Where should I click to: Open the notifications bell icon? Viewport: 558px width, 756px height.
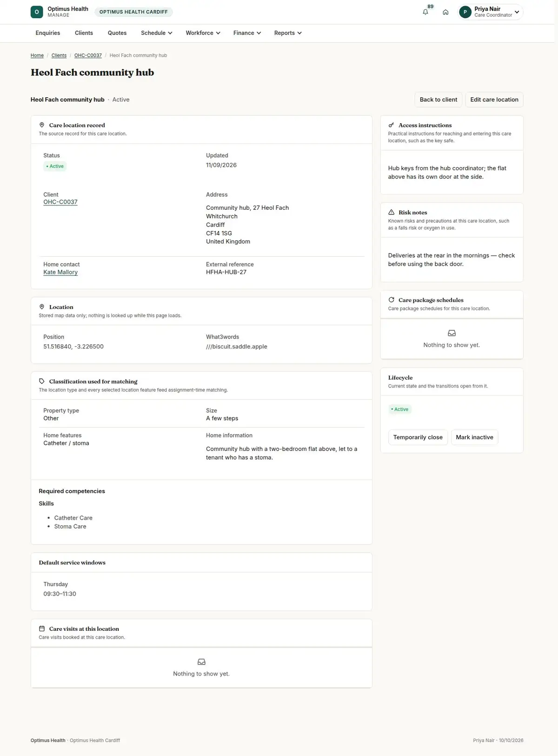(425, 12)
